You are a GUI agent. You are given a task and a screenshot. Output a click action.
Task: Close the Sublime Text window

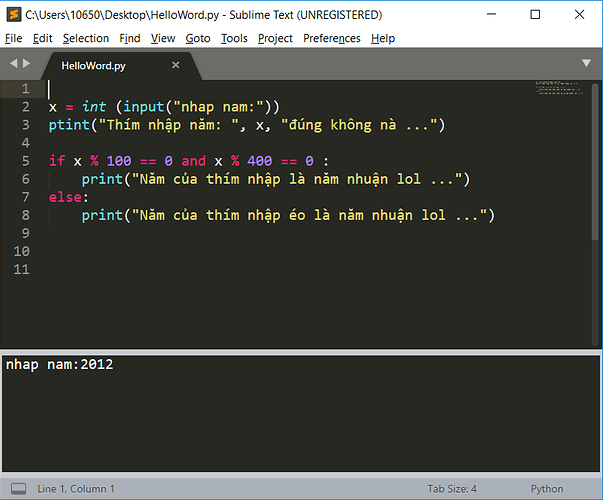[581, 15]
